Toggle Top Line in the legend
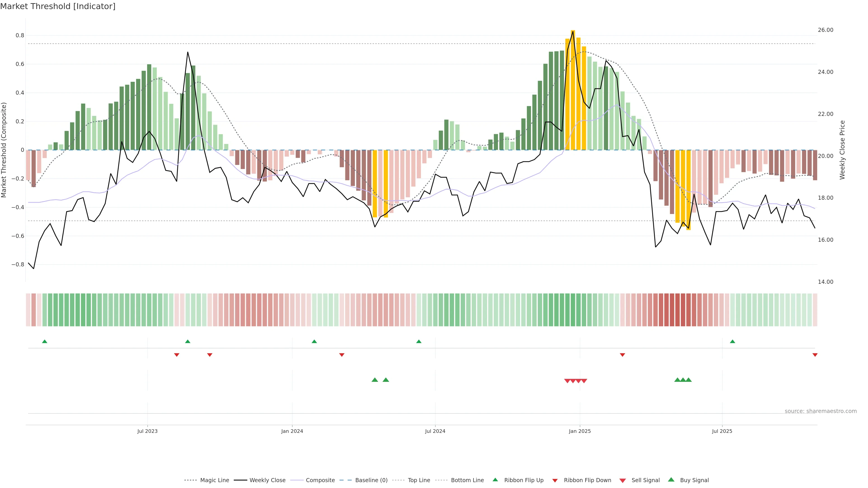 pyautogui.click(x=419, y=480)
